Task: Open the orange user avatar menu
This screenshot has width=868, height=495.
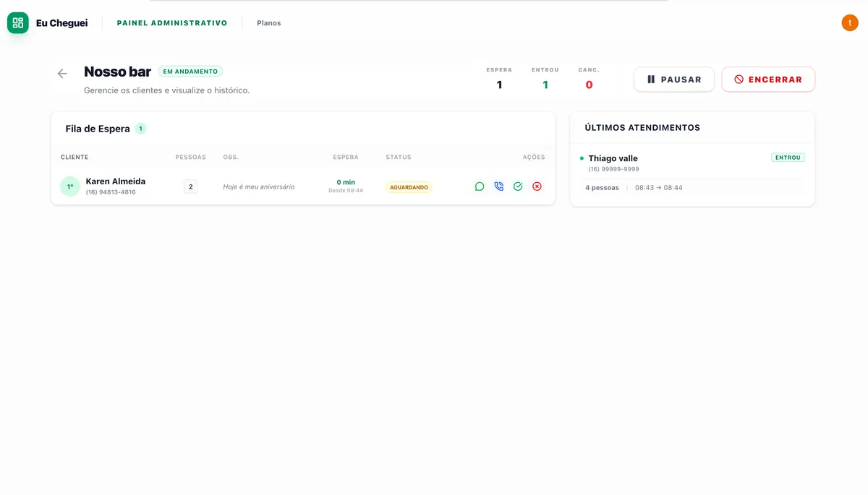Action: [x=849, y=23]
